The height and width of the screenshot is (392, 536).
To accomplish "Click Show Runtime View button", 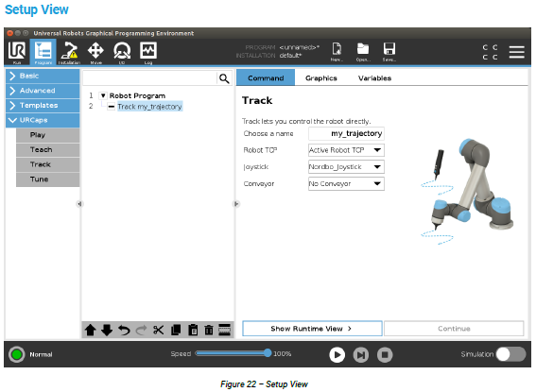I will coord(312,329).
